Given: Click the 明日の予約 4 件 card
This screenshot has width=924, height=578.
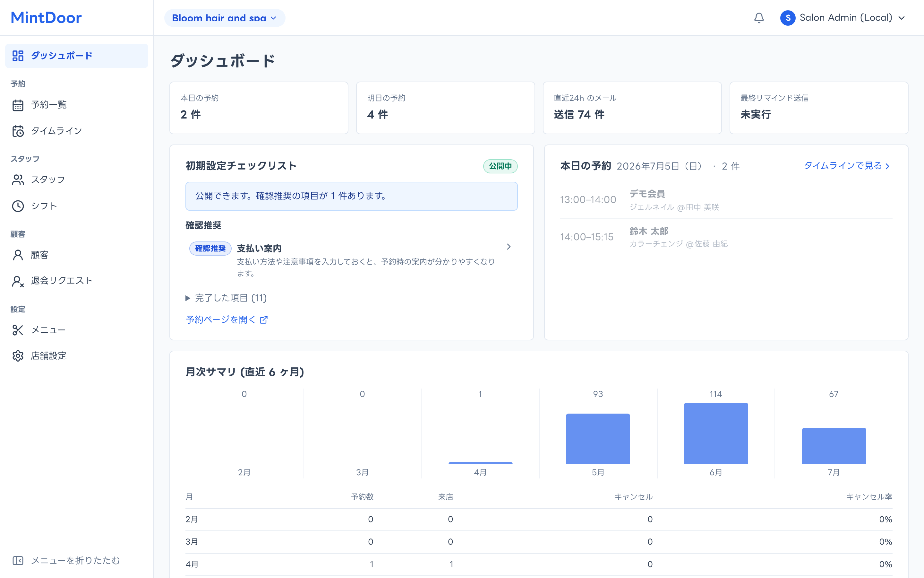Looking at the screenshot, I should point(446,108).
